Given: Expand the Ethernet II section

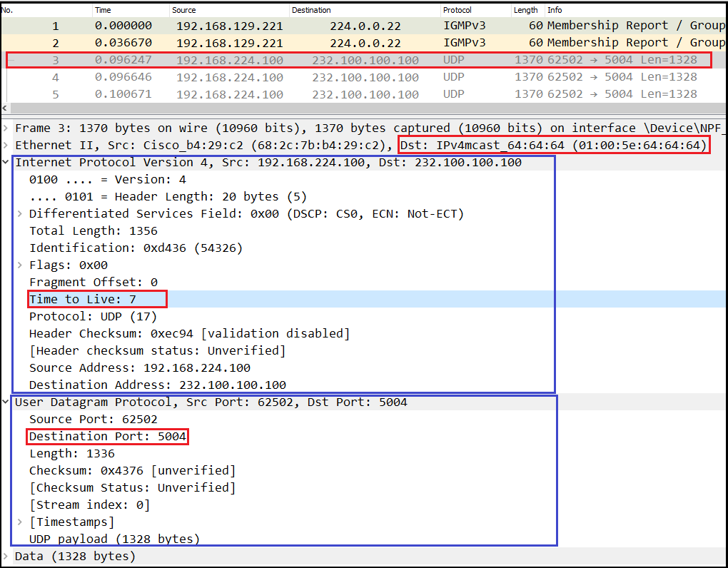Looking at the screenshot, I should (x=6, y=146).
